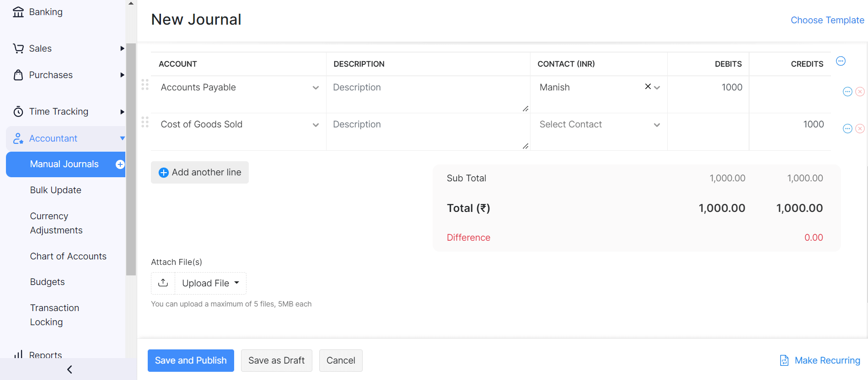The width and height of the screenshot is (868, 380).
Task: Open more options for the Cost of Goods Sold row
Action: click(x=847, y=129)
